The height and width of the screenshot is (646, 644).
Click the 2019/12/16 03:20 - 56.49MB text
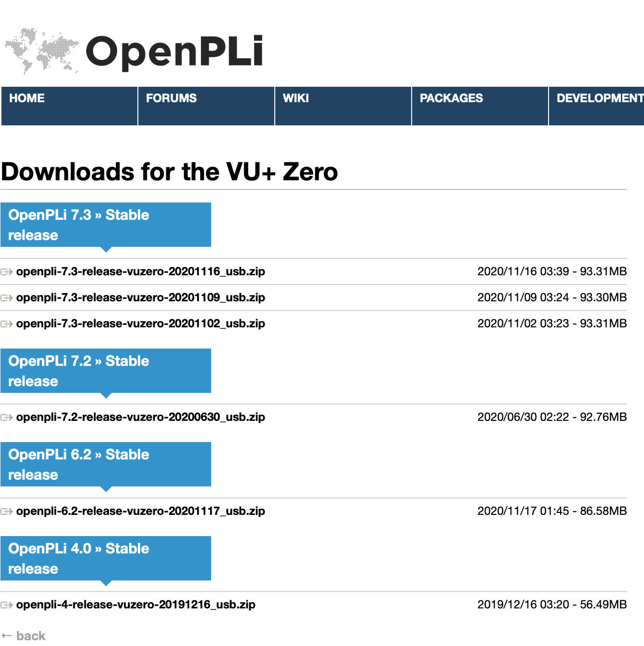pyautogui.click(x=552, y=605)
